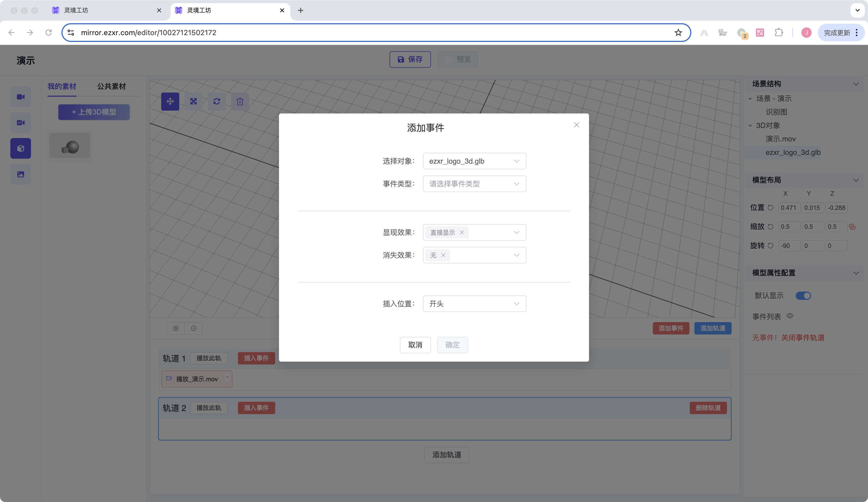Click 播放此轨 on 轨道 1
The height and width of the screenshot is (502, 868).
[209, 358]
